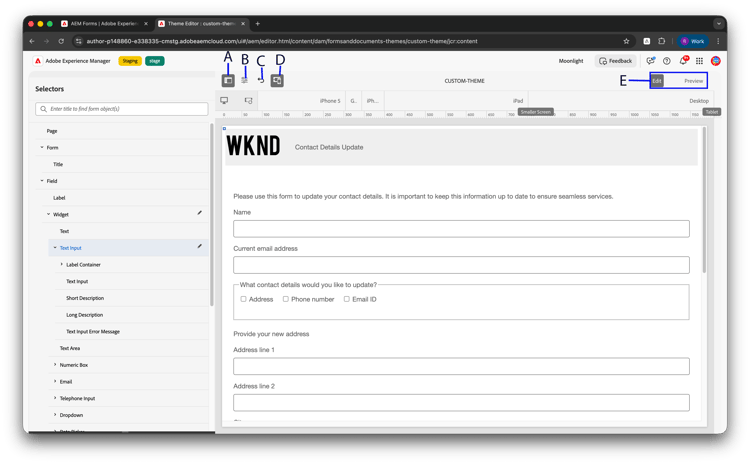Select the G... device breakpoint

point(353,101)
